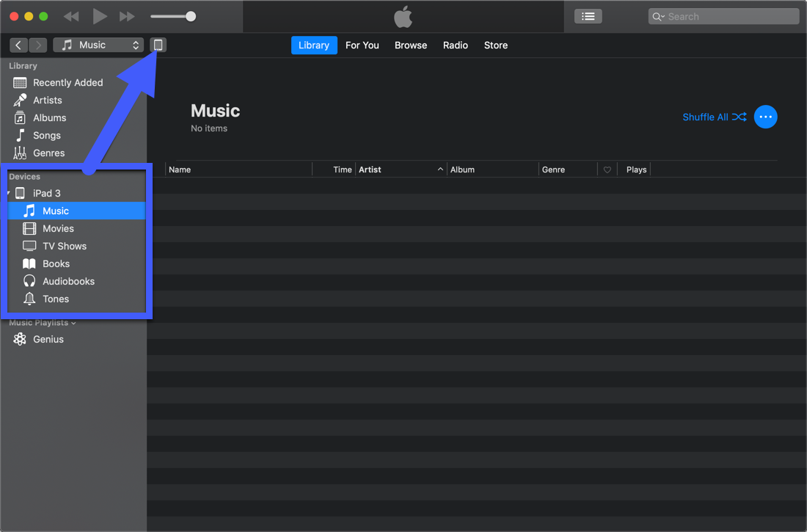Image resolution: width=807 pixels, height=532 pixels.
Task: Switch to the For You tab
Action: (x=362, y=45)
